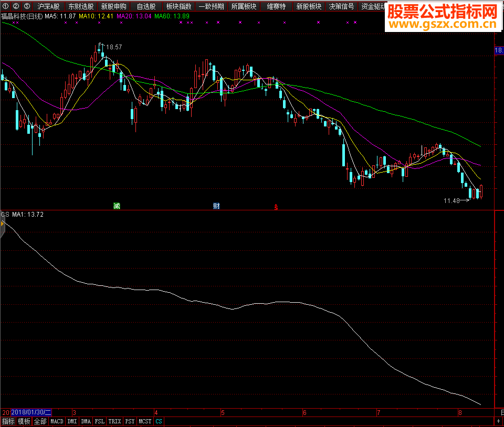
Task: Switch to the FSL indicator tab
Action: coord(100,421)
